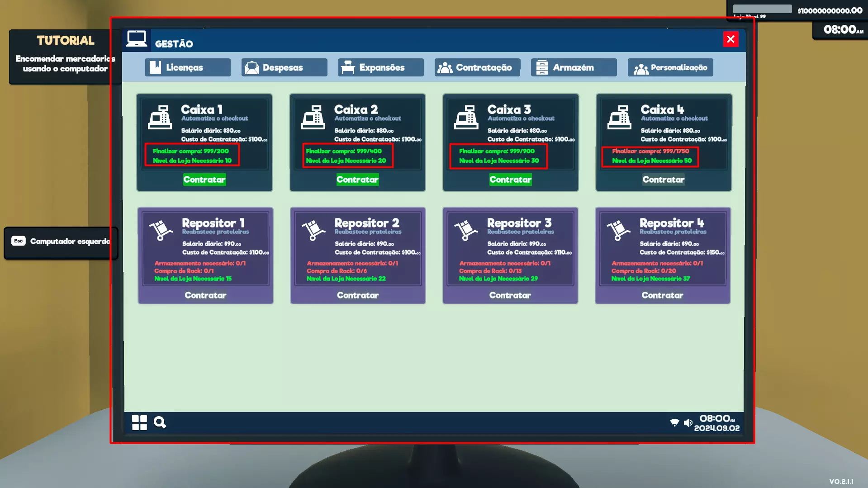
Task: Click Contratar for Repositor 2
Action: pyautogui.click(x=358, y=295)
